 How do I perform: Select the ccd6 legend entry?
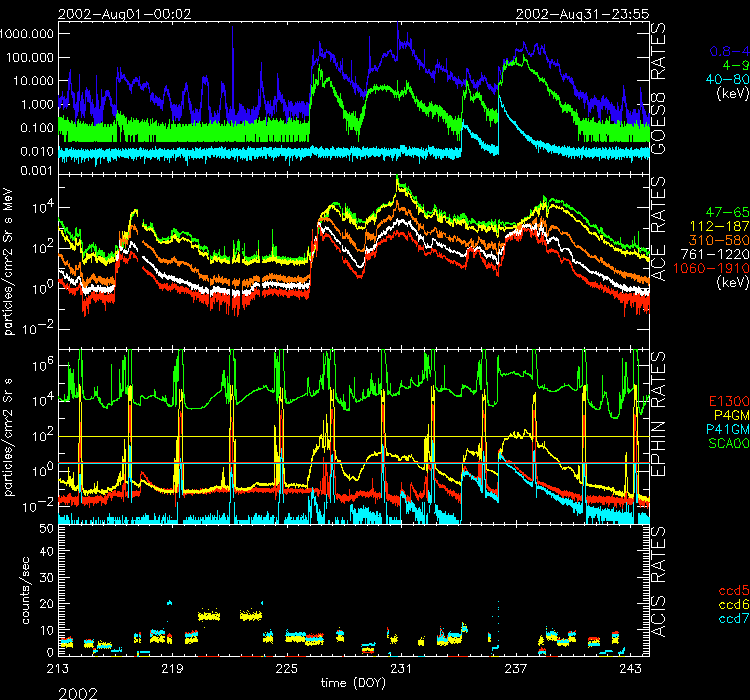tap(731, 605)
